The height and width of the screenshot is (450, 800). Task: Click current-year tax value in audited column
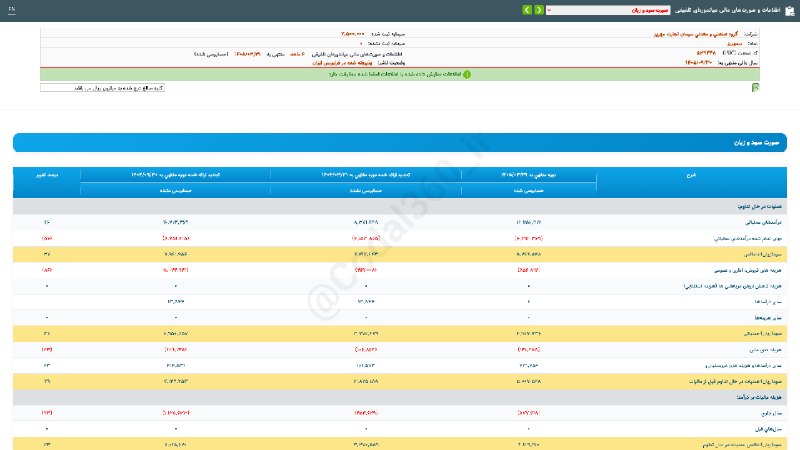coord(529,413)
